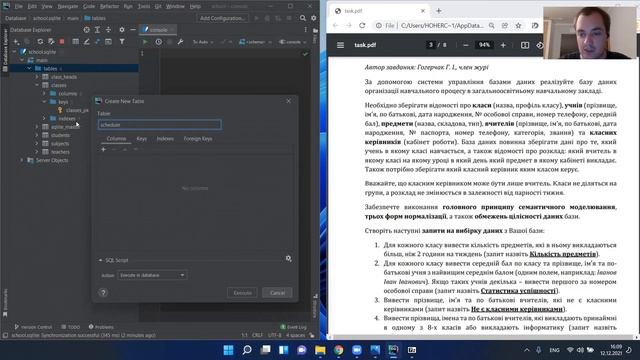The image size is (640, 360).
Task: Open Database Explorer gear options
Action: 122,30
